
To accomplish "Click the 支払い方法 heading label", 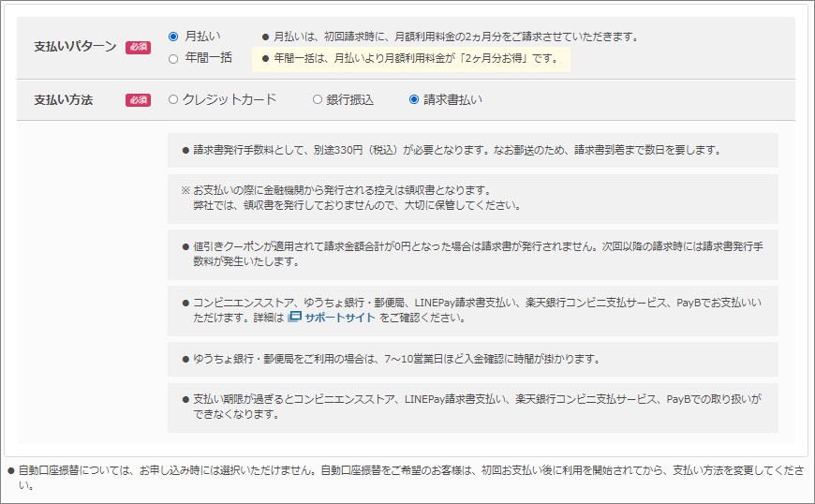I will [63, 100].
